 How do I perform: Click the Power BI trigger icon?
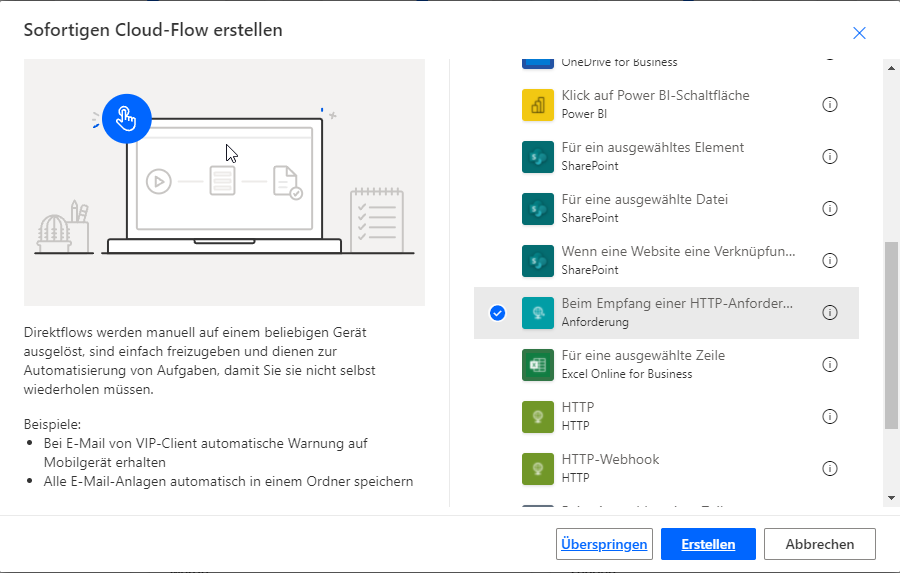coord(538,105)
